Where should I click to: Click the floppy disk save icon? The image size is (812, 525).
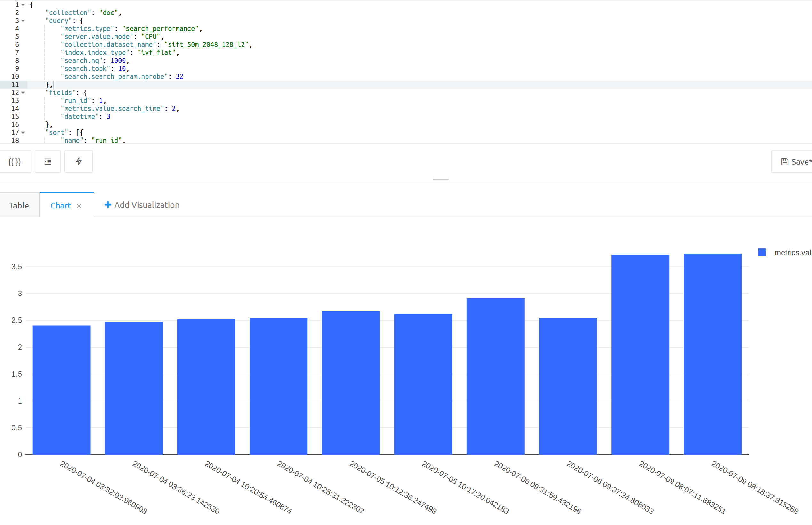(x=785, y=161)
